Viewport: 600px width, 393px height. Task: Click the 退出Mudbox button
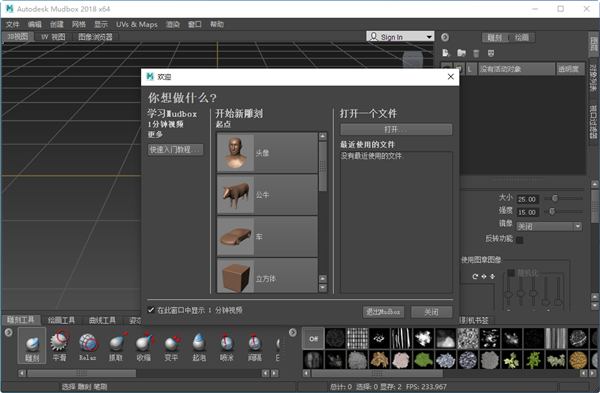pyautogui.click(x=383, y=312)
